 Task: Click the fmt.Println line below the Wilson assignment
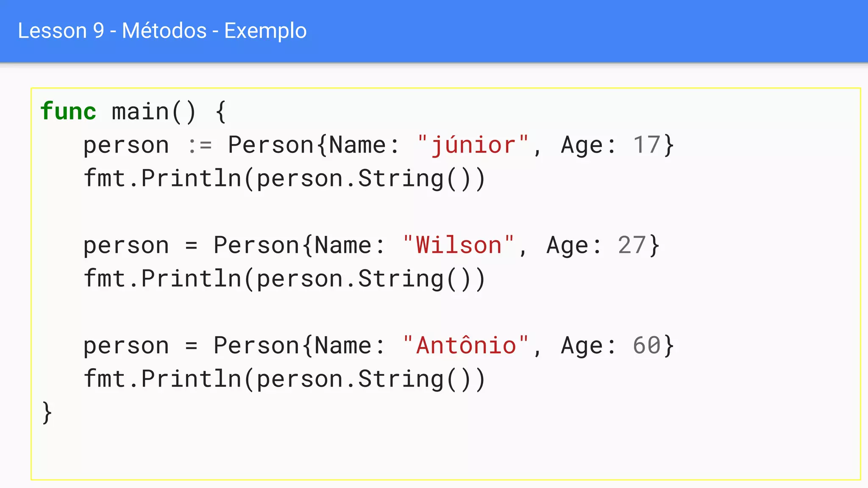[284, 279]
